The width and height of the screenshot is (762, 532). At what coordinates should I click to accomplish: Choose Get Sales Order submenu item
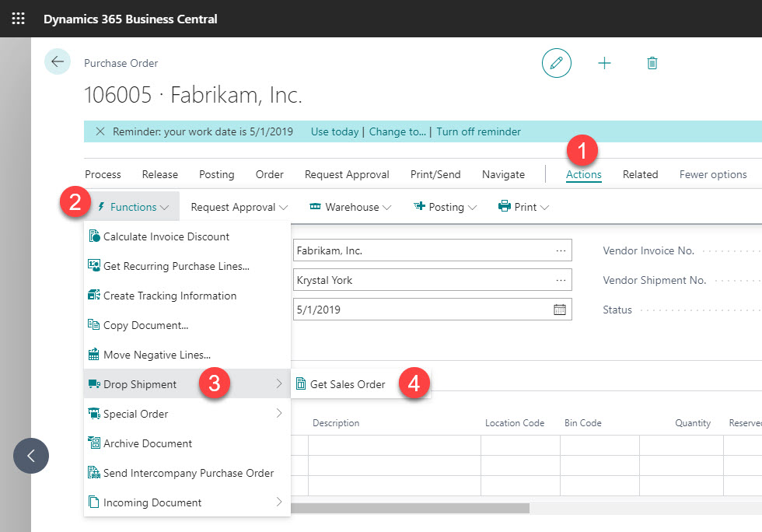click(348, 384)
